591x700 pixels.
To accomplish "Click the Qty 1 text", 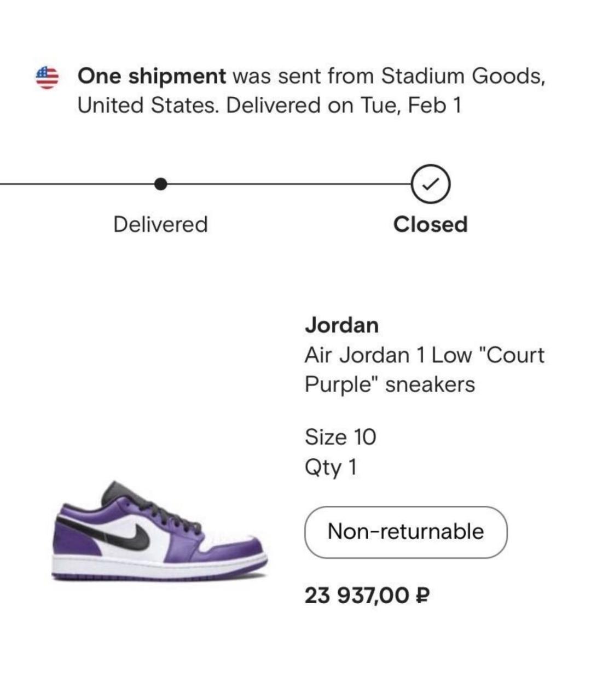I will pyautogui.click(x=331, y=468).
